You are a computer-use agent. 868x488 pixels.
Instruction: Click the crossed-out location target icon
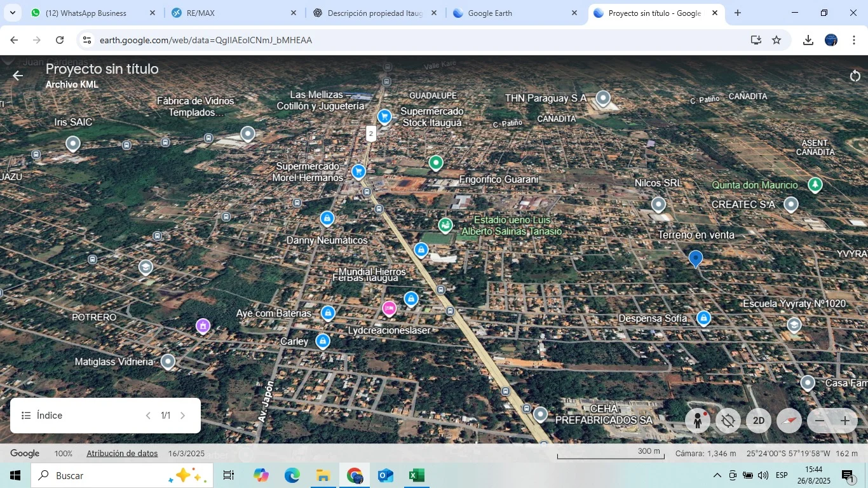pos(728,421)
